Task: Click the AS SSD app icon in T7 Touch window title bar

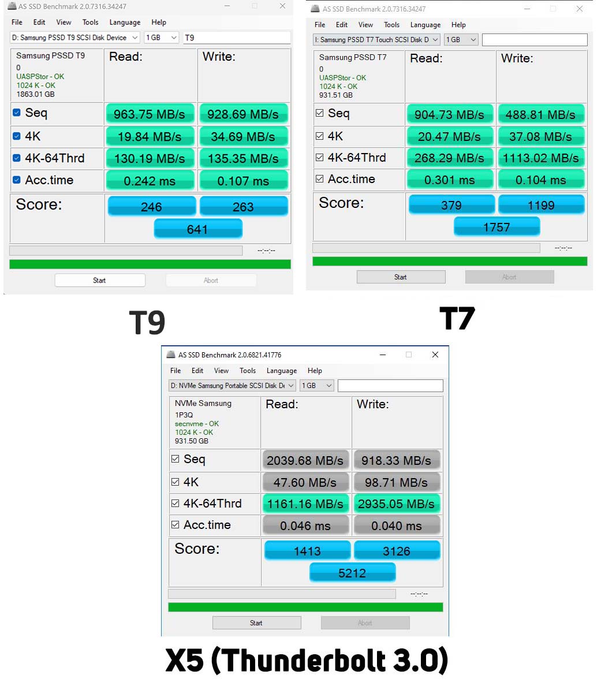Action: pos(315,9)
